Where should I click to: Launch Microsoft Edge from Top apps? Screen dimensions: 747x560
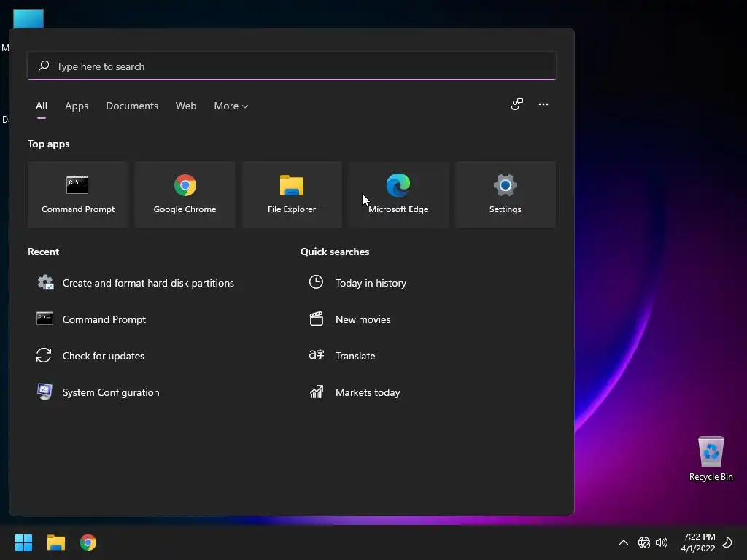(398, 195)
